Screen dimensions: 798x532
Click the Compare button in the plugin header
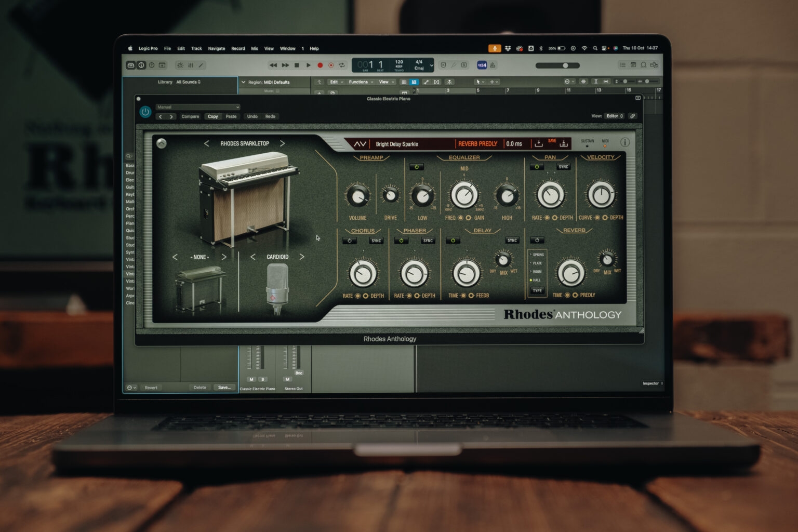pyautogui.click(x=190, y=116)
